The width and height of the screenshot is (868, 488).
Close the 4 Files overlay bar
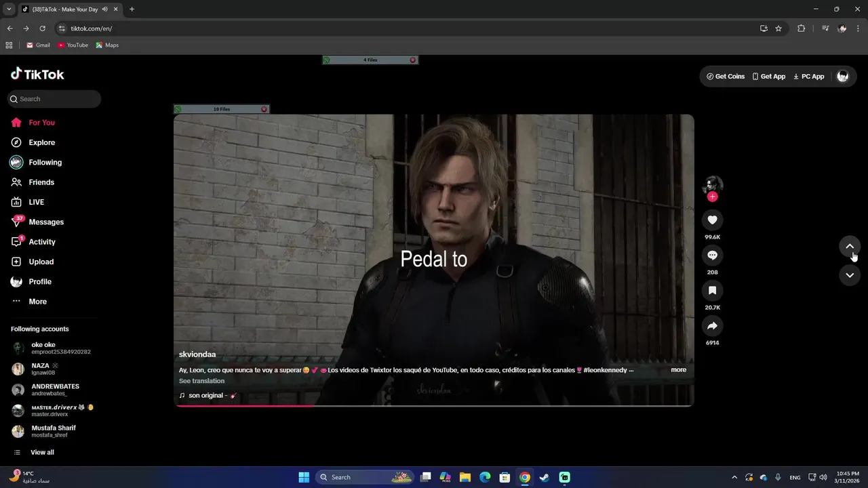point(412,60)
